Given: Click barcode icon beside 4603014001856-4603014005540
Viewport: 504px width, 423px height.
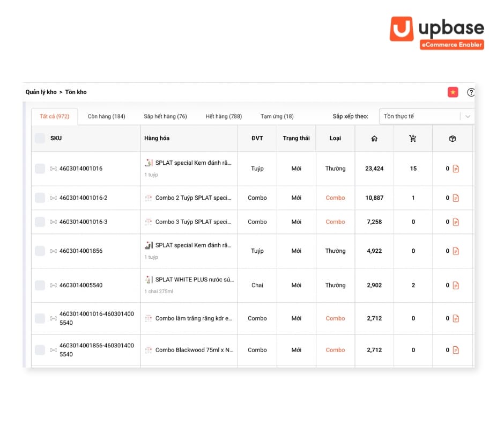Looking at the screenshot, I should click(x=54, y=350).
